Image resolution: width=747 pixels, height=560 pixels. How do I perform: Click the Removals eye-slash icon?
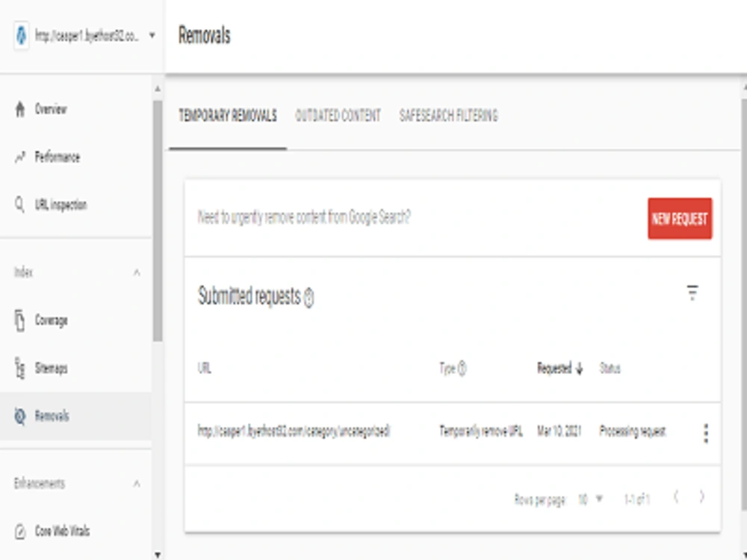point(20,416)
